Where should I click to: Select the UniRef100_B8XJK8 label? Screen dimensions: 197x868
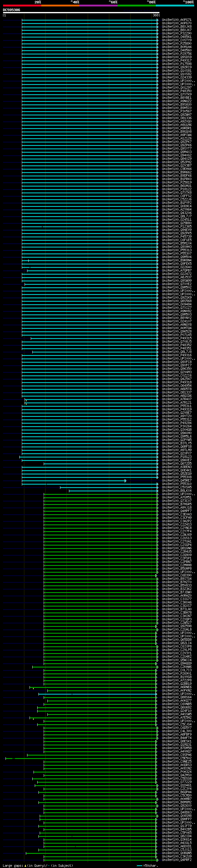pos(177,26)
